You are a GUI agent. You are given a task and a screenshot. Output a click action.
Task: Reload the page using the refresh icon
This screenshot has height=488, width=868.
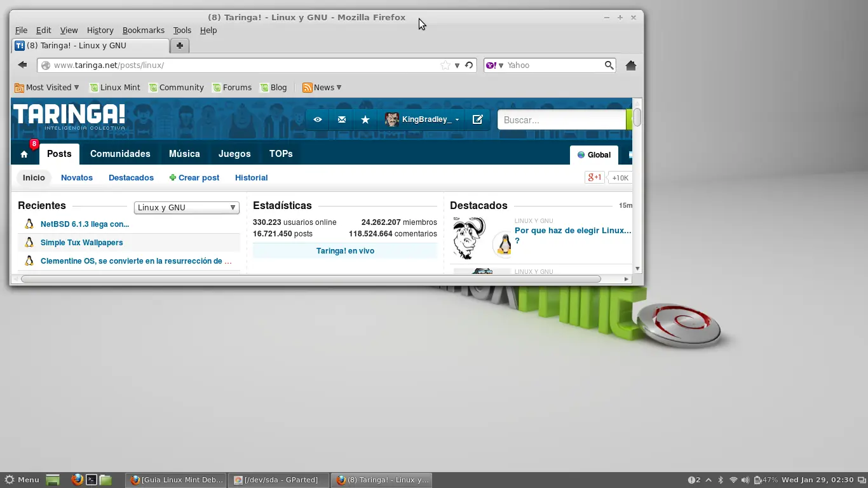tap(469, 65)
